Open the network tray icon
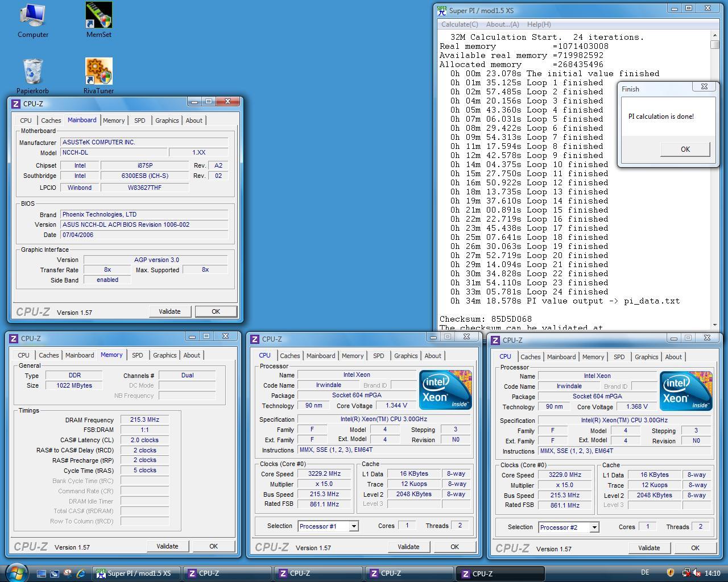This screenshot has width=728, height=582. click(x=686, y=573)
